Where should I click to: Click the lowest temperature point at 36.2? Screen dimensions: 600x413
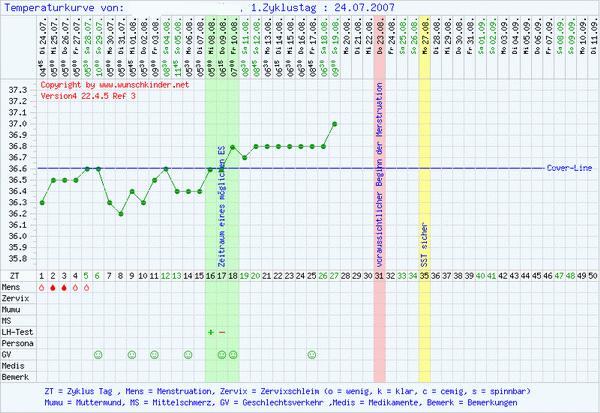tap(120, 214)
